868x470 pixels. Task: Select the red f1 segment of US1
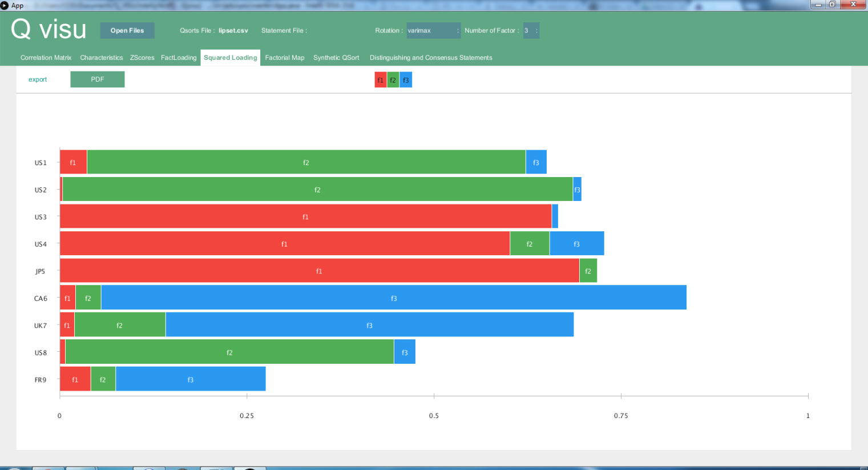[74, 162]
